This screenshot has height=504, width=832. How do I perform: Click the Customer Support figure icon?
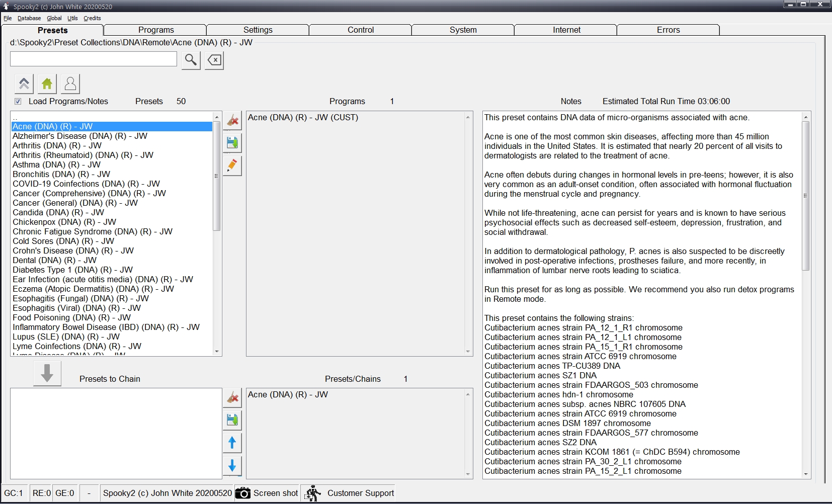313,493
